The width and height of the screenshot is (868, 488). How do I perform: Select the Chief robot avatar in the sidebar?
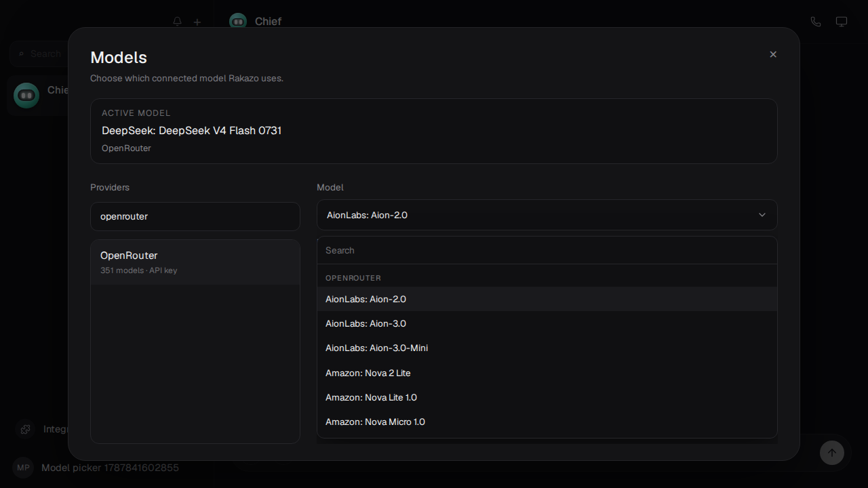pos(26,96)
